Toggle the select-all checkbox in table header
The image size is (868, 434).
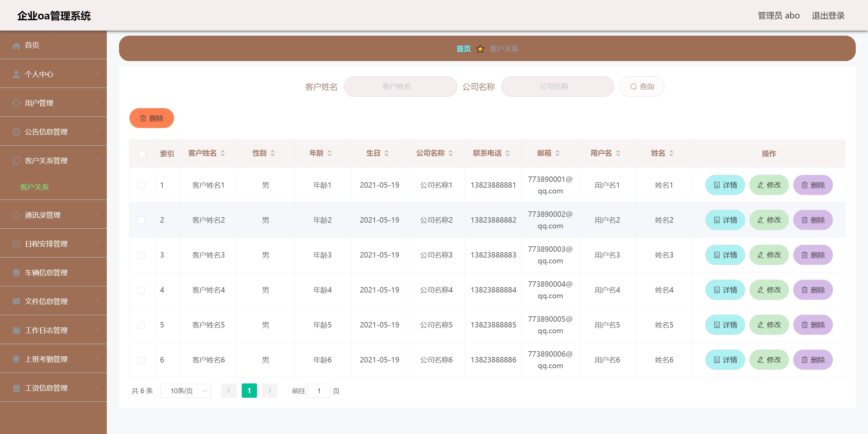pyautogui.click(x=142, y=154)
